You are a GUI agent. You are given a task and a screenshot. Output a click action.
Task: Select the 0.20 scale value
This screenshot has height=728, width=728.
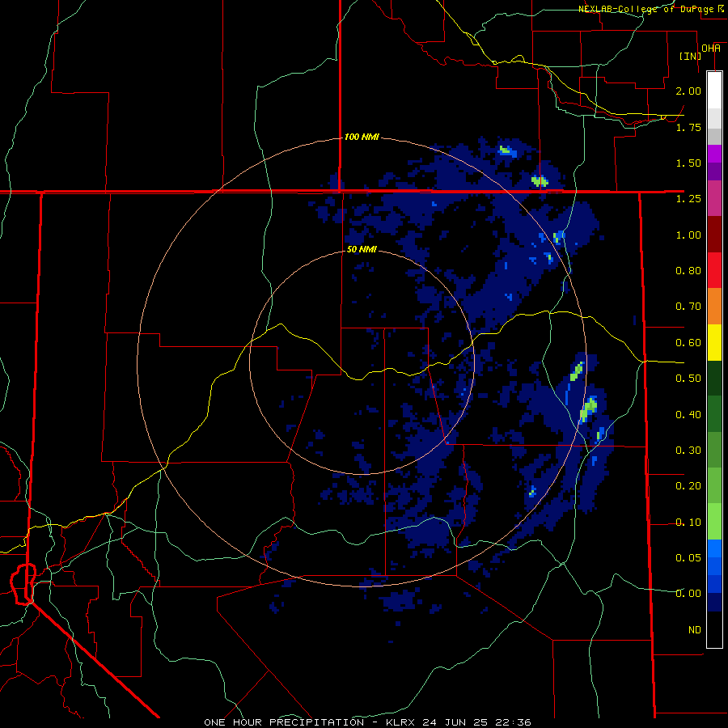pos(688,486)
